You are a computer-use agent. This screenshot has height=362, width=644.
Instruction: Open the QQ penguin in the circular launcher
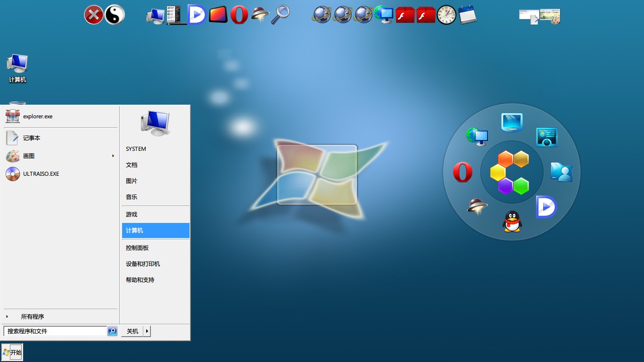512,221
